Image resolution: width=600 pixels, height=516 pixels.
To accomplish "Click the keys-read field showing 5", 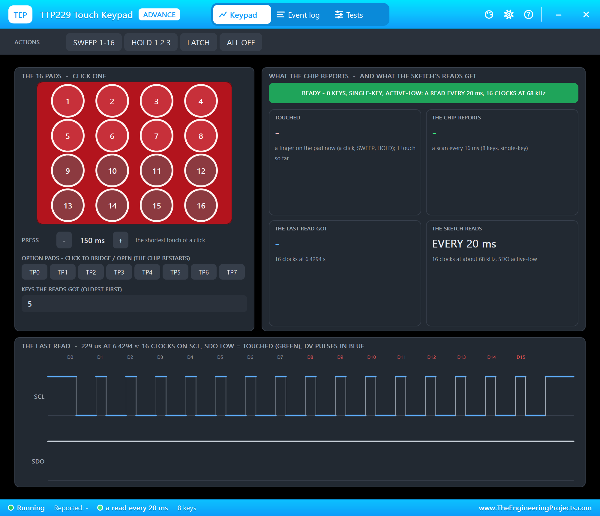I will pyautogui.click(x=134, y=304).
